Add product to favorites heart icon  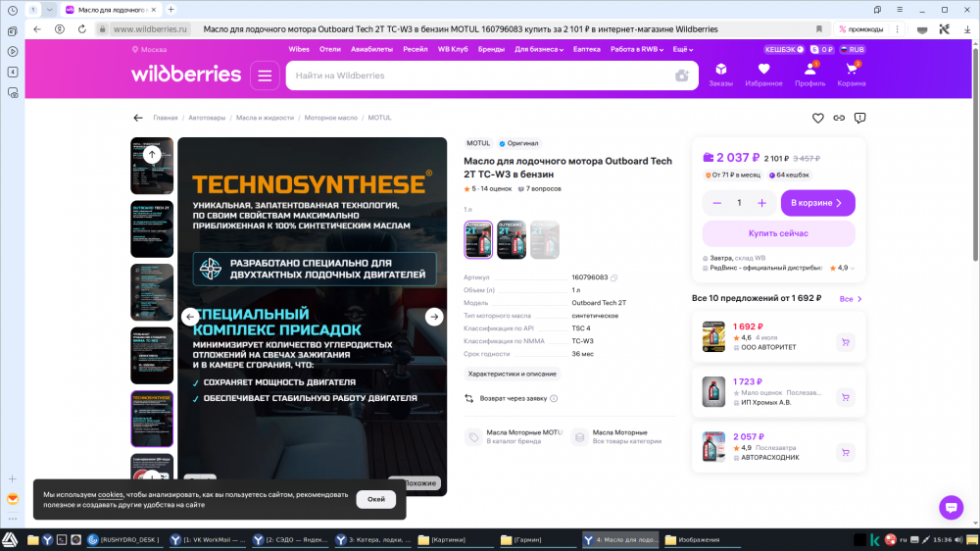pyautogui.click(x=817, y=118)
